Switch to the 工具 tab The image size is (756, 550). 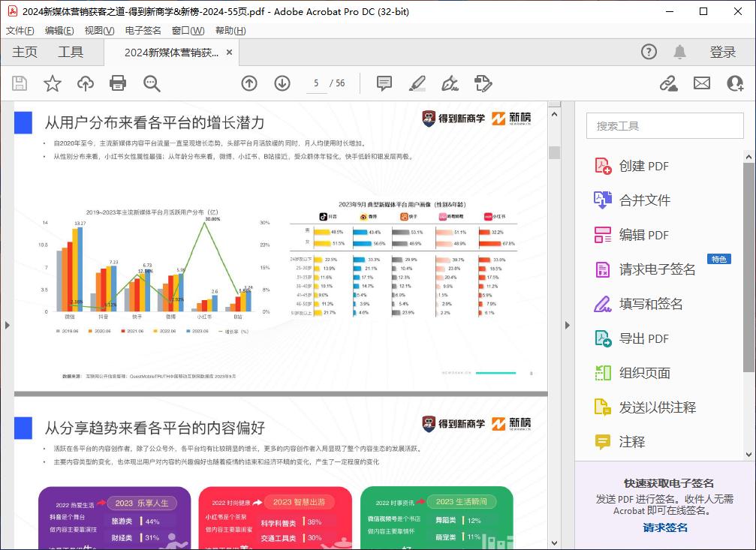coord(71,52)
